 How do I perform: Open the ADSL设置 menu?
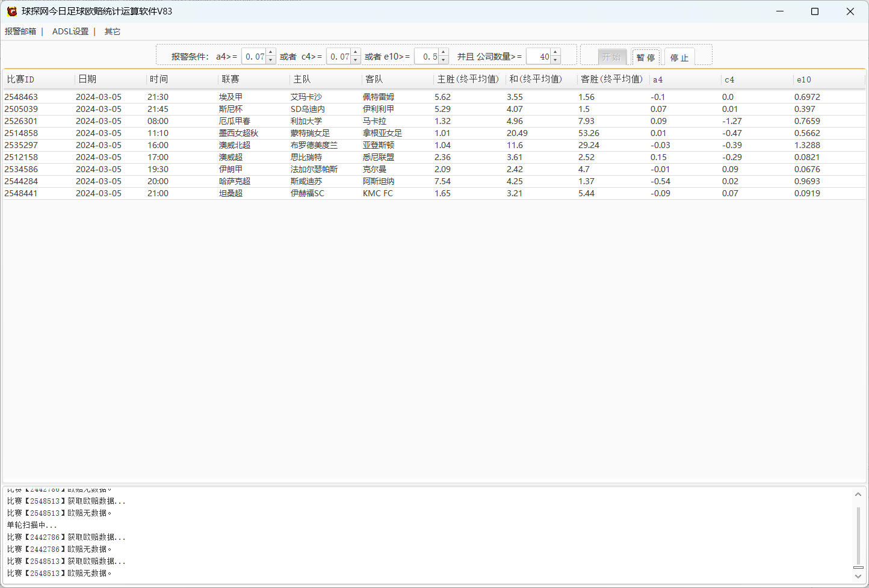pyautogui.click(x=70, y=31)
